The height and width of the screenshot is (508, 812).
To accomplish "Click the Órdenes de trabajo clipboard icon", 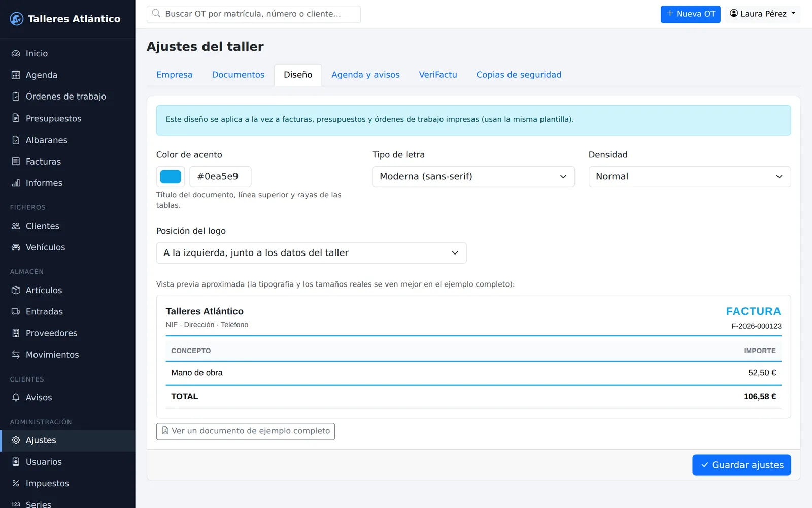I will coord(16,97).
